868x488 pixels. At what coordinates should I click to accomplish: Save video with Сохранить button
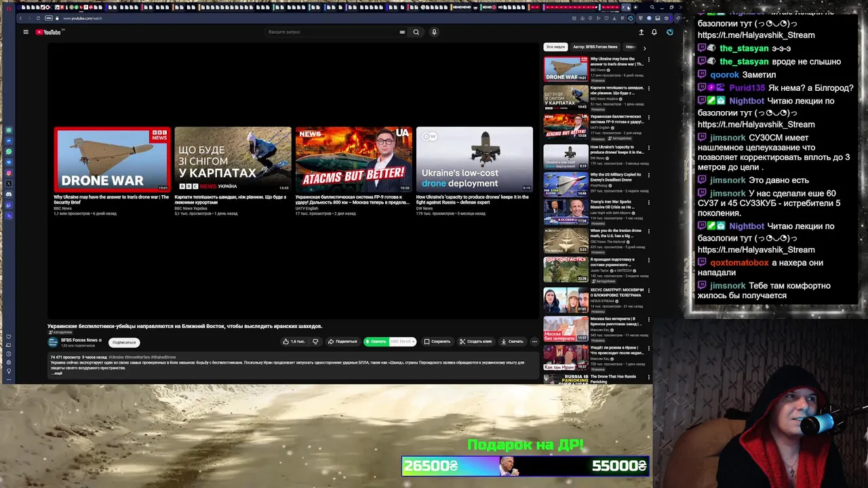click(437, 342)
